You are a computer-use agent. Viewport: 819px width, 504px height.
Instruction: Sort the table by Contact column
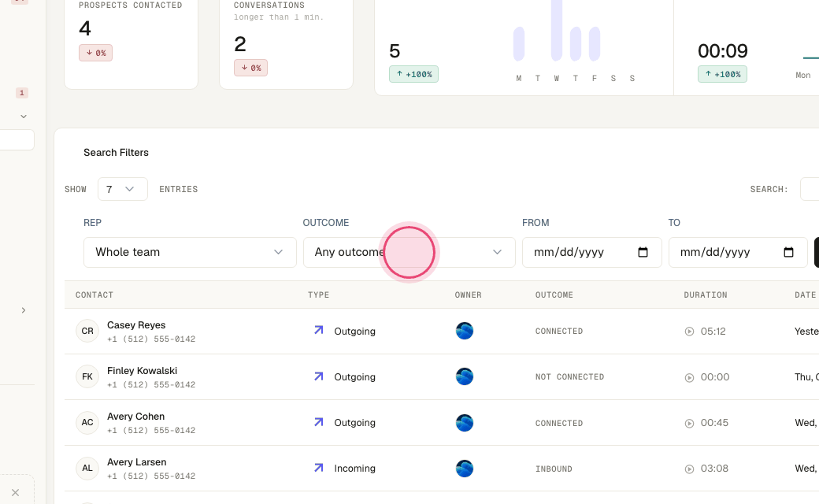(94, 295)
